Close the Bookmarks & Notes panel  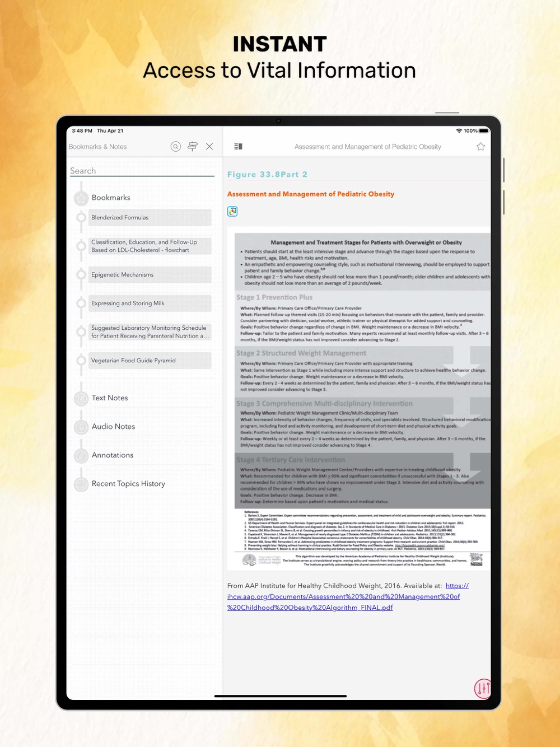tap(209, 147)
